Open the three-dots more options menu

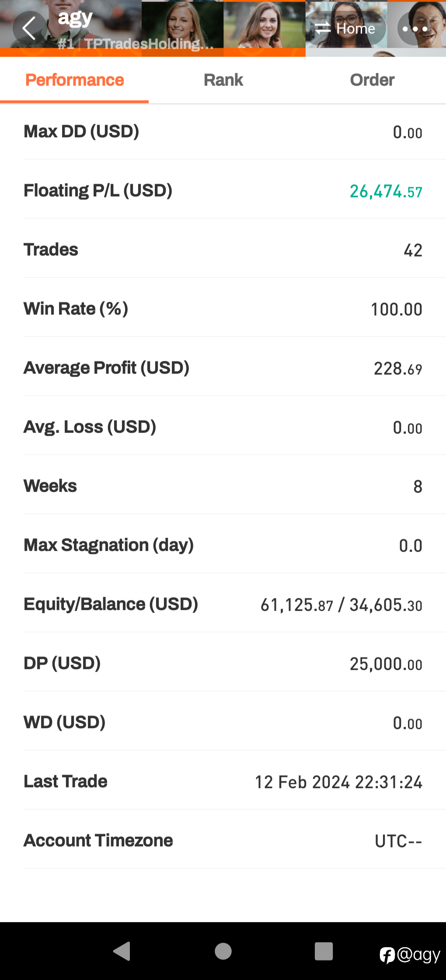tap(415, 29)
